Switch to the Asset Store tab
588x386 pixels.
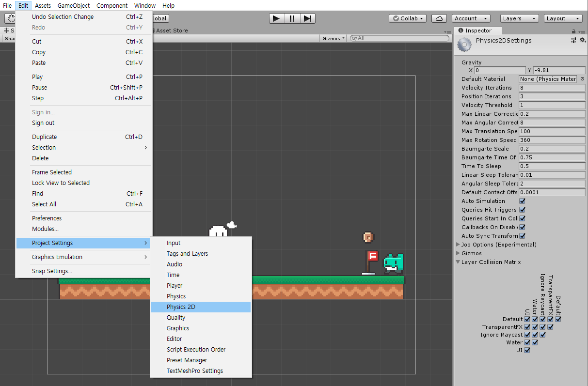[170, 31]
